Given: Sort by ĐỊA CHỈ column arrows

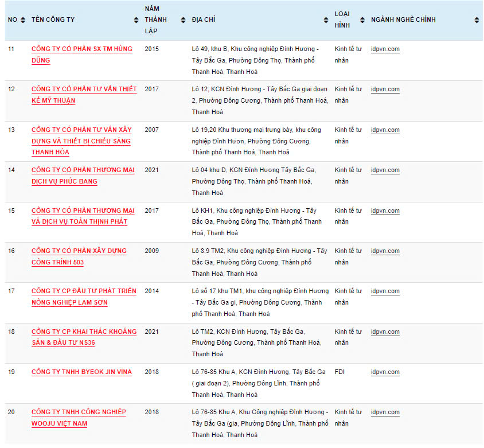Looking at the screenshot, I should [326, 20].
